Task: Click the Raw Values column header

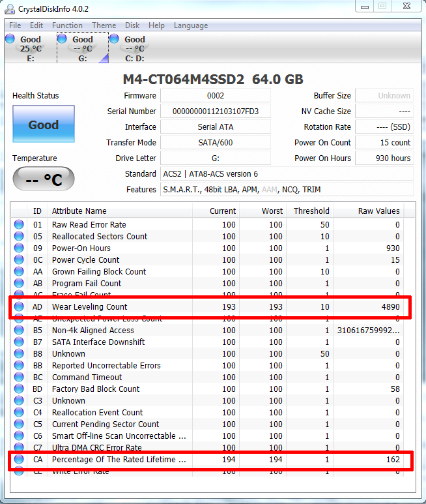Action: 369,211
